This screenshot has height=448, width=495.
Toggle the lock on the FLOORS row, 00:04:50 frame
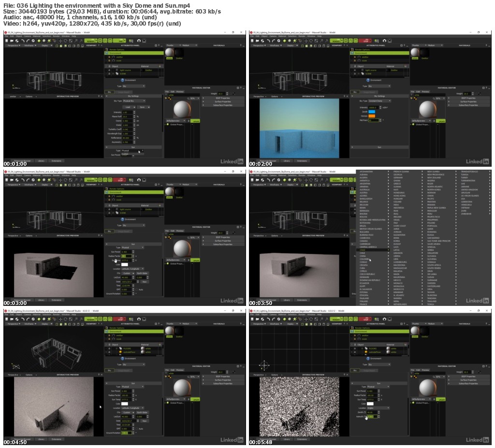coord(109,348)
